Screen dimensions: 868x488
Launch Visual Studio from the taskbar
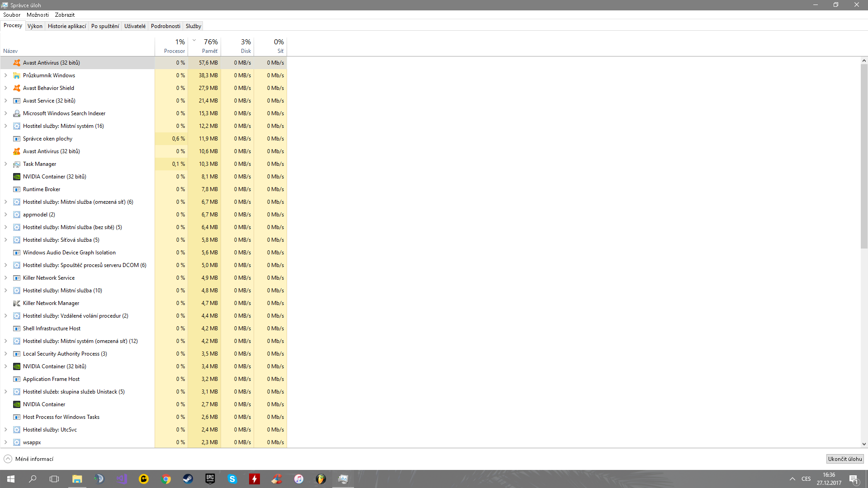pos(122,479)
